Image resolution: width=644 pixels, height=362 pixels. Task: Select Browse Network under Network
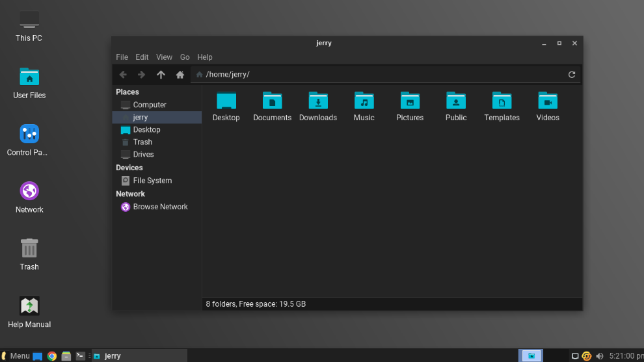(157, 207)
